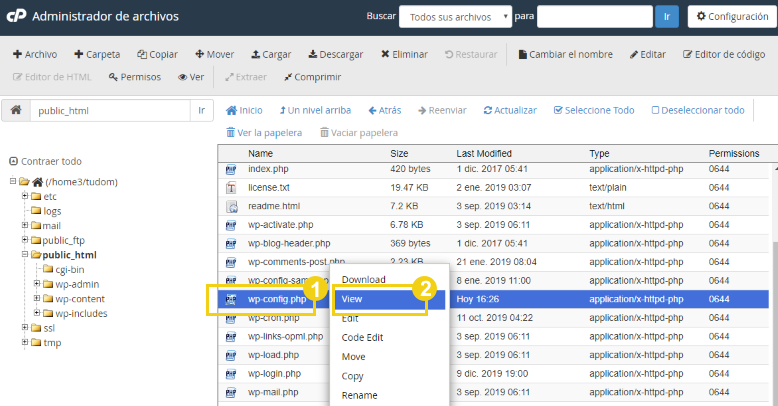Click the Copiar toolbar button
The height and width of the screenshot is (406, 778).
click(x=157, y=54)
